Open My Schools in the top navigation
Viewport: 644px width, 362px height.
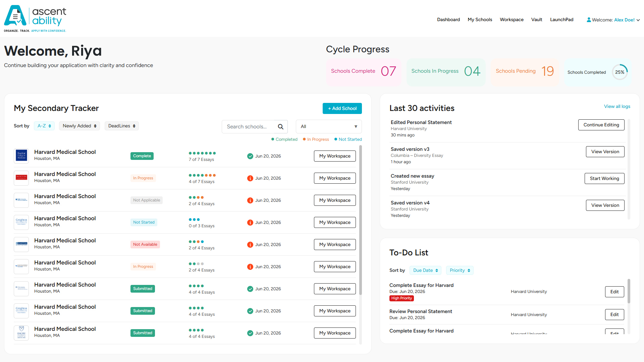click(x=480, y=20)
